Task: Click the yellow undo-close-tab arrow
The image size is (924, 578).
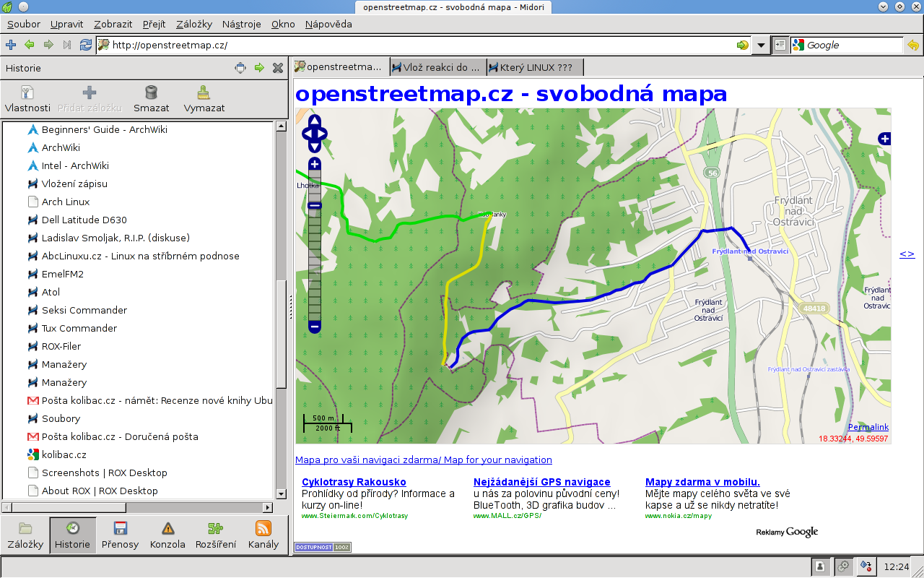Action: tap(913, 45)
